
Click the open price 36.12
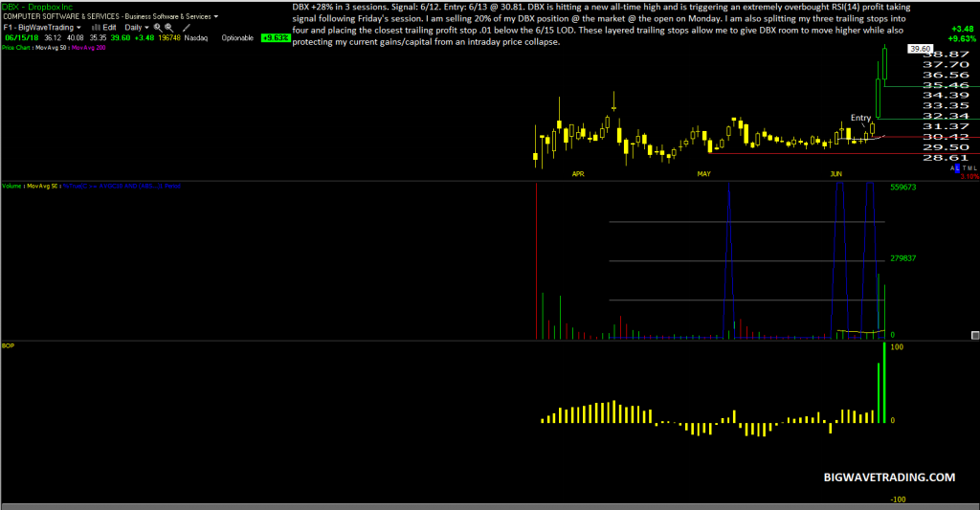pos(53,38)
